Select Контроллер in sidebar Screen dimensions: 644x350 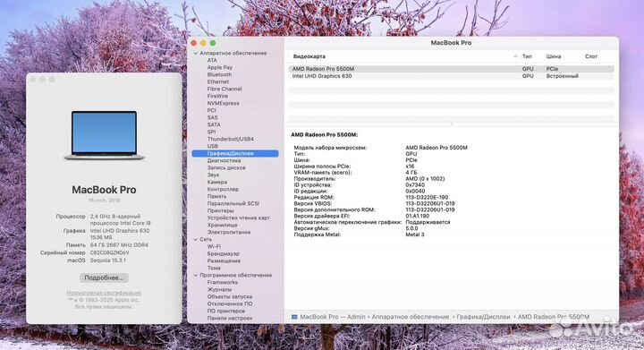pyautogui.click(x=223, y=190)
